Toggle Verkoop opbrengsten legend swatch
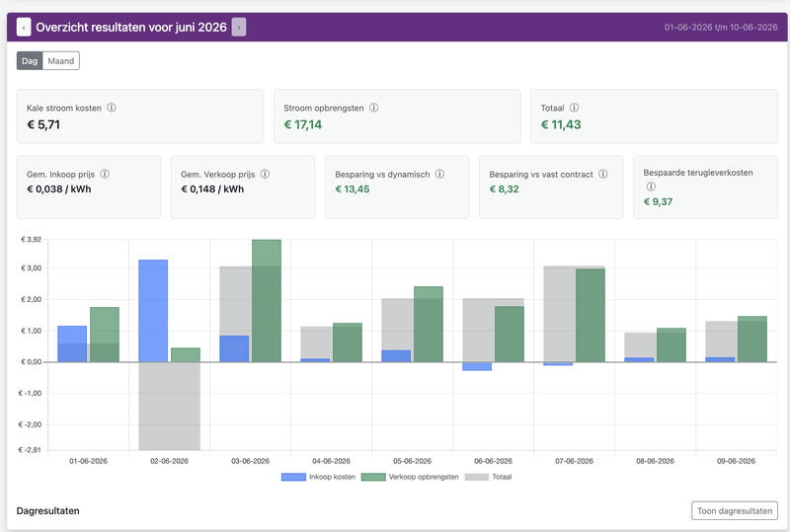The width and height of the screenshot is (790, 532). coord(373,477)
